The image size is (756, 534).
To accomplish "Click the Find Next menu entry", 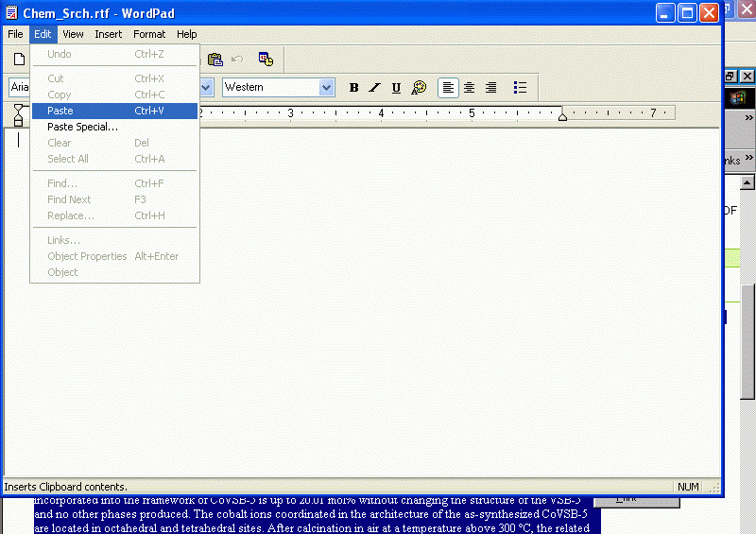I will [114, 199].
